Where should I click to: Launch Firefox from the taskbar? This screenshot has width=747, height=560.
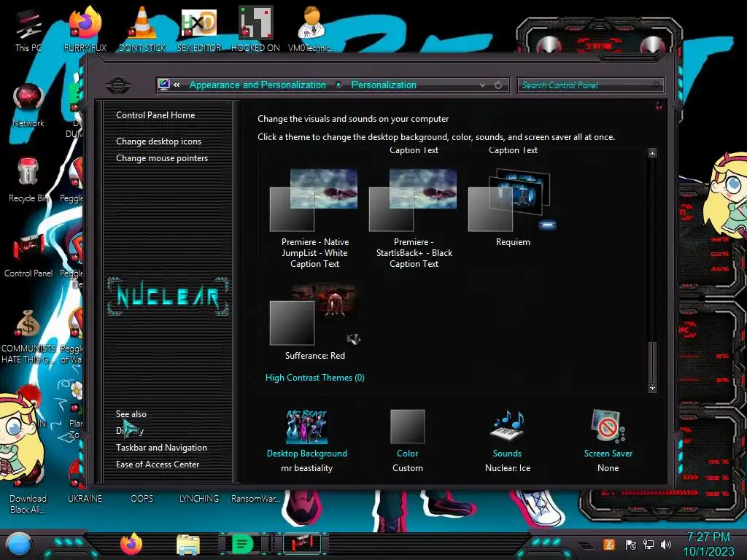[131, 544]
